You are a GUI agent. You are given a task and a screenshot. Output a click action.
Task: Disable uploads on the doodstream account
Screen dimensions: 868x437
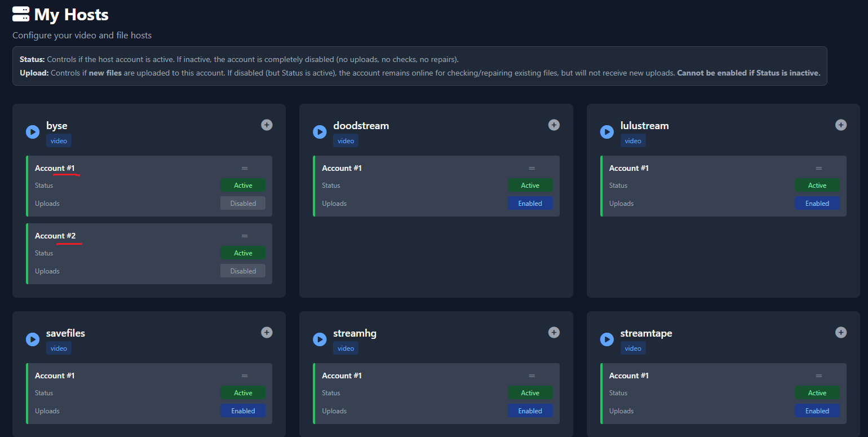[530, 204]
